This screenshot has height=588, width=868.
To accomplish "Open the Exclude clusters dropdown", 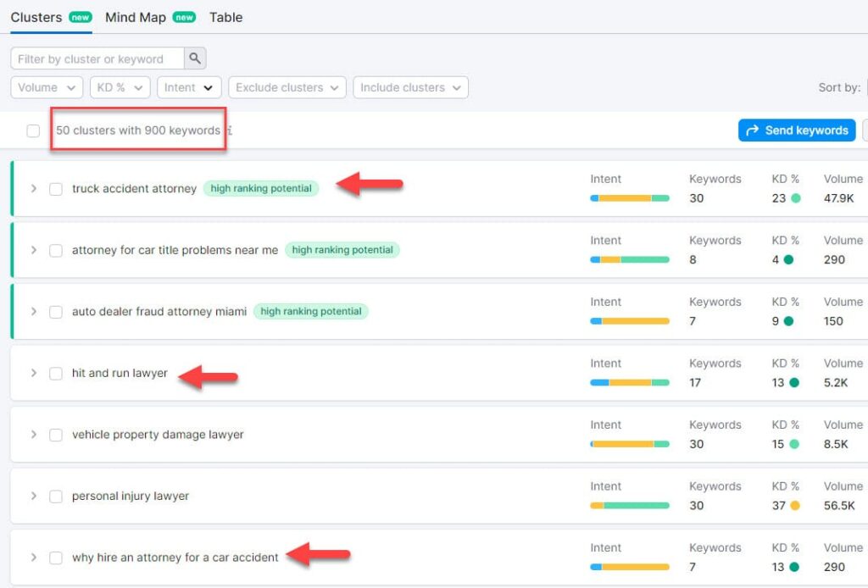I will 287,87.
